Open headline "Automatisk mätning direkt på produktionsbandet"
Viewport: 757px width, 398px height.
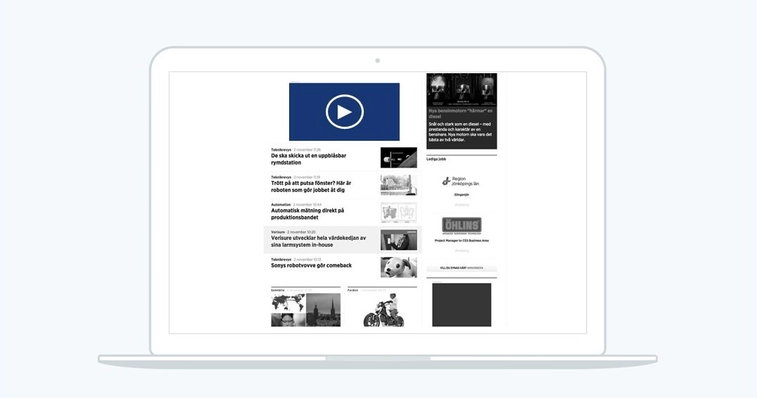pyautogui.click(x=308, y=214)
